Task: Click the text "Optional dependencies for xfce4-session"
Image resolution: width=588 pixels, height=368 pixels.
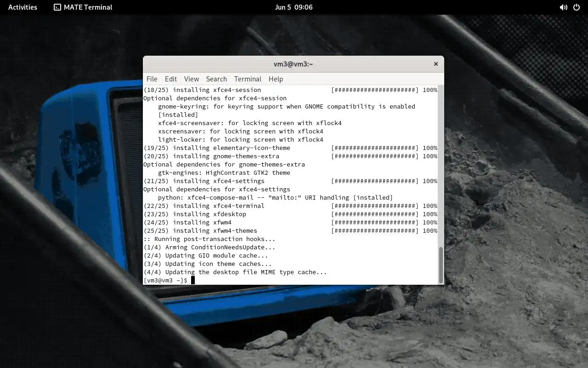Action: (215, 98)
